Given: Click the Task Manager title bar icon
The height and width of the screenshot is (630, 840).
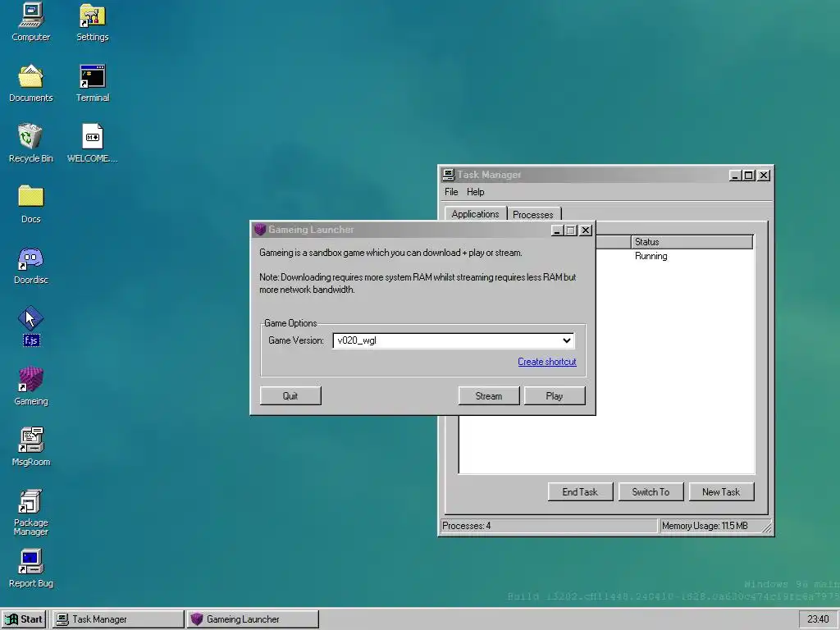Looking at the screenshot, I should tap(449, 175).
